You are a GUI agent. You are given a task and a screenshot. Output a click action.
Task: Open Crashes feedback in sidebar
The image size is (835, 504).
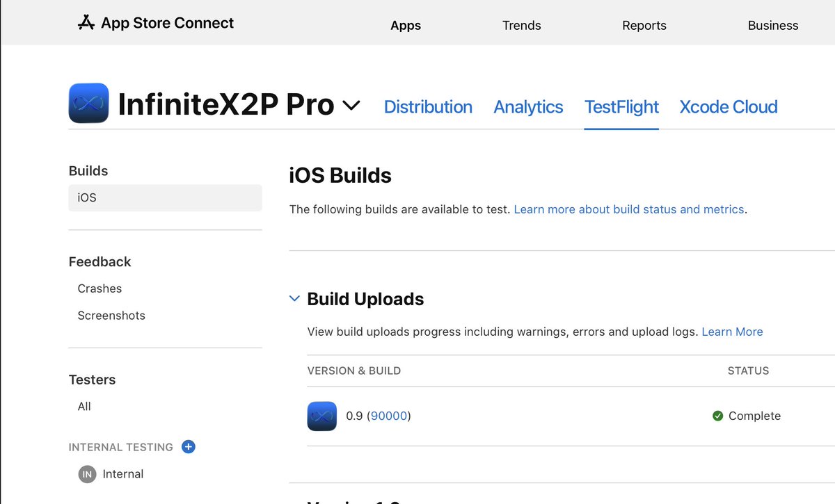pos(100,288)
